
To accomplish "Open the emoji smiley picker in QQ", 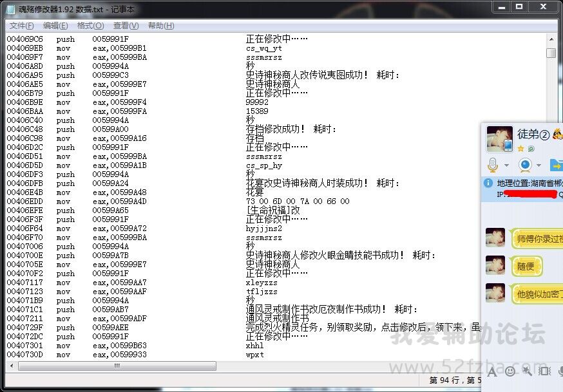I will [510, 371].
